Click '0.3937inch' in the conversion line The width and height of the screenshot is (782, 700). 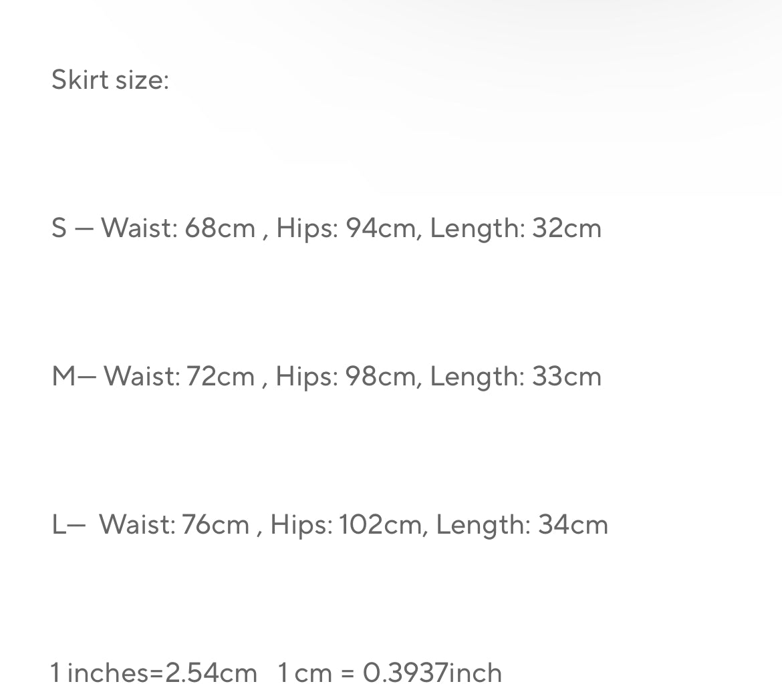pyautogui.click(x=432, y=673)
